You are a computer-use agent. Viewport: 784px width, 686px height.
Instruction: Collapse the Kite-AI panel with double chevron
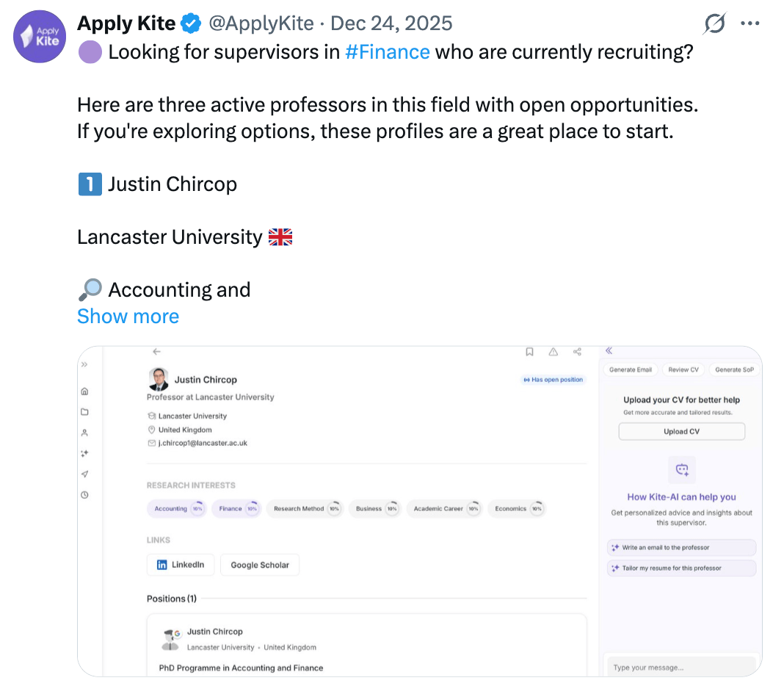tap(609, 351)
